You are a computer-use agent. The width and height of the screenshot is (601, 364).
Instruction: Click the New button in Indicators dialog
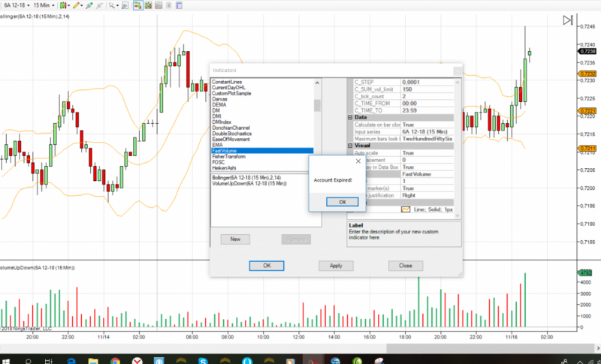pos(235,239)
